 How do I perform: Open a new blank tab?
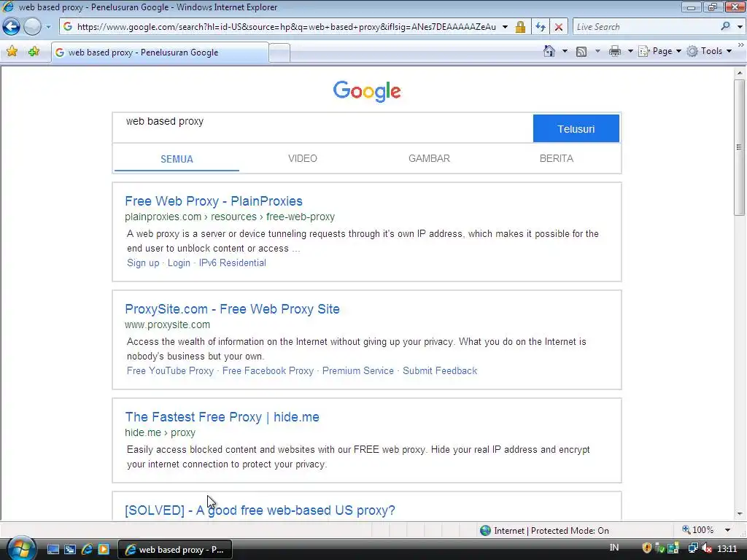[x=279, y=52]
